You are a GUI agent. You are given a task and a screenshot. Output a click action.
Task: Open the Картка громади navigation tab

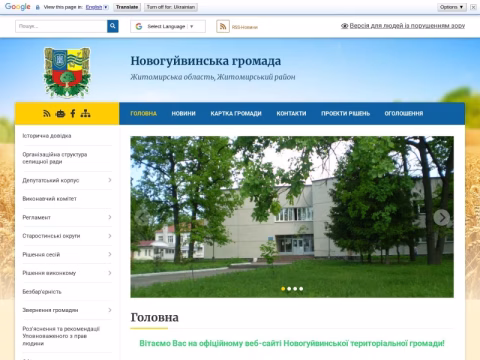tap(236, 114)
